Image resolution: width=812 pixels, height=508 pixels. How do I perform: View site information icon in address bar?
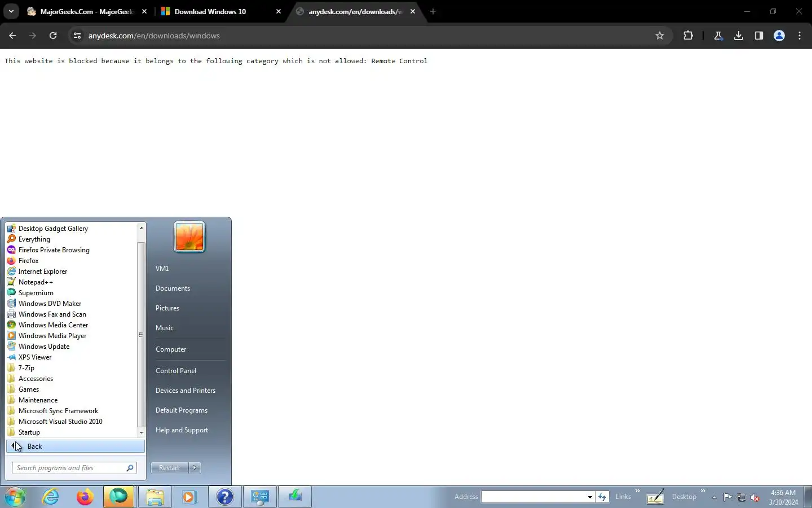coord(77,36)
